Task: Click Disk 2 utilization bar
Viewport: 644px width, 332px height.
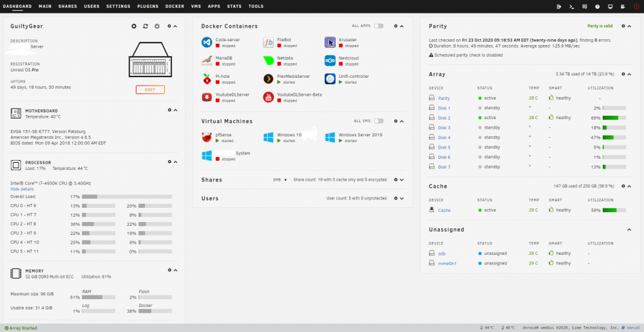Action: 614,118
